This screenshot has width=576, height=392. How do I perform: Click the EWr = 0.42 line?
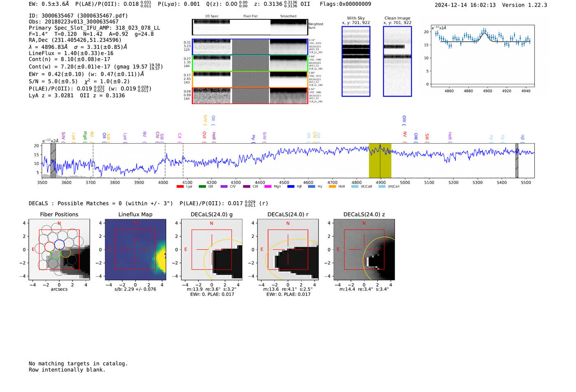[x=86, y=74]
